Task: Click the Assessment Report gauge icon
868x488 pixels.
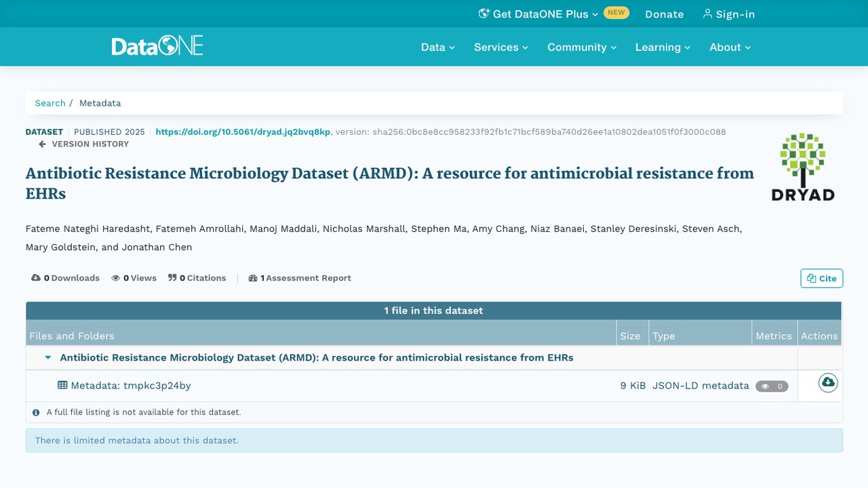Action: [253, 278]
